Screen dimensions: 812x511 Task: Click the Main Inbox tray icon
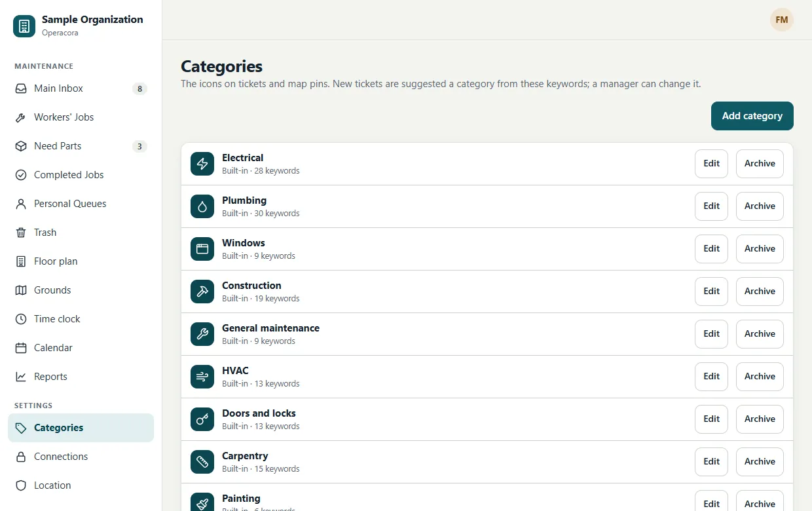(x=21, y=88)
